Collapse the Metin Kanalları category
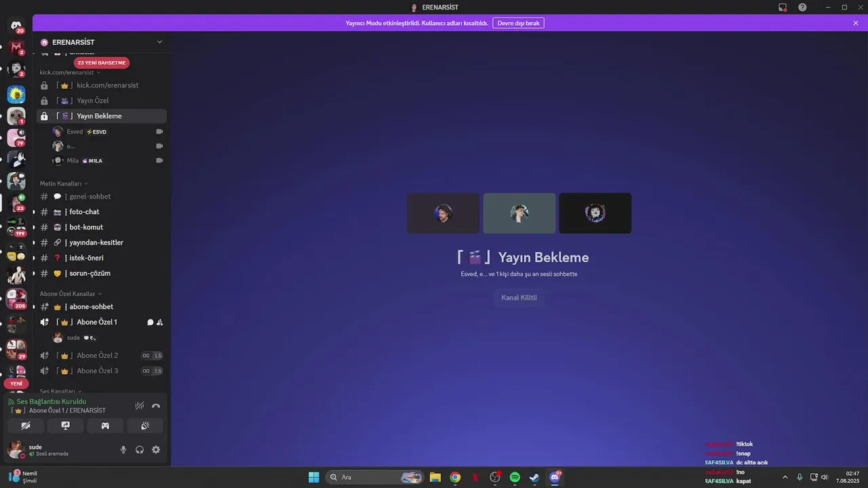 pos(64,184)
